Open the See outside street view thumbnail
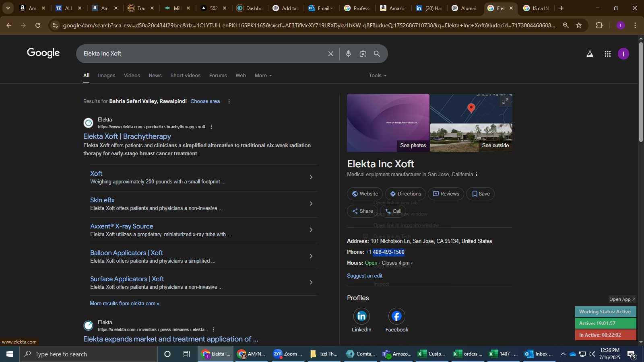The height and width of the screenshot is (362, 644). (x=471, y=138)
